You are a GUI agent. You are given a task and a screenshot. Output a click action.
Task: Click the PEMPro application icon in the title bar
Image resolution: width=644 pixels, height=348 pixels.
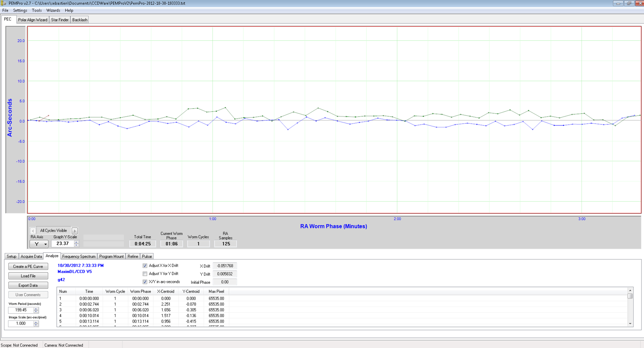point(3,3)
